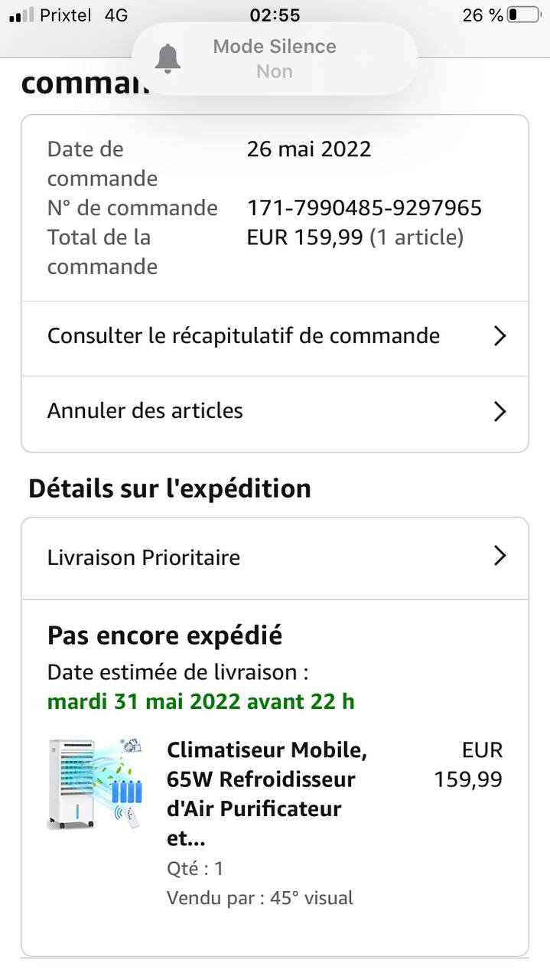Screen dimensions: 550x980
Task: Expand chevron next to order summary row
Action: [x=500, y=336]
